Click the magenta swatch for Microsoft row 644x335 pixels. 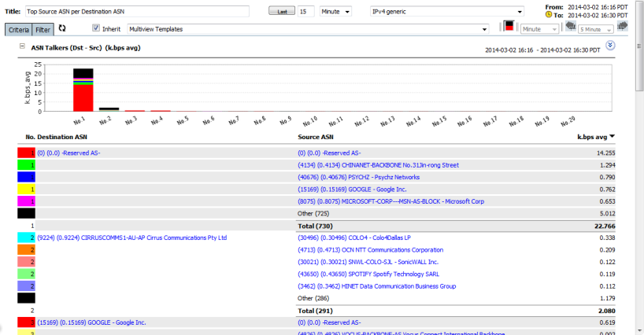[26, 201]
